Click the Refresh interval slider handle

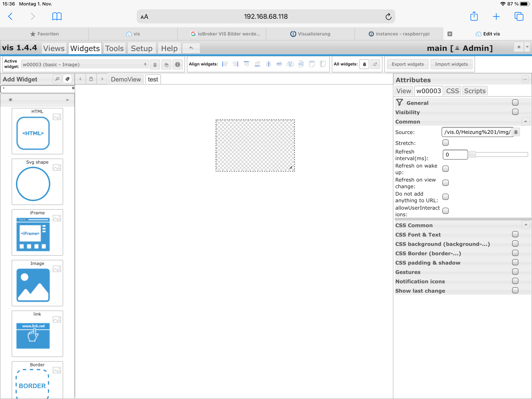(472, 154)
